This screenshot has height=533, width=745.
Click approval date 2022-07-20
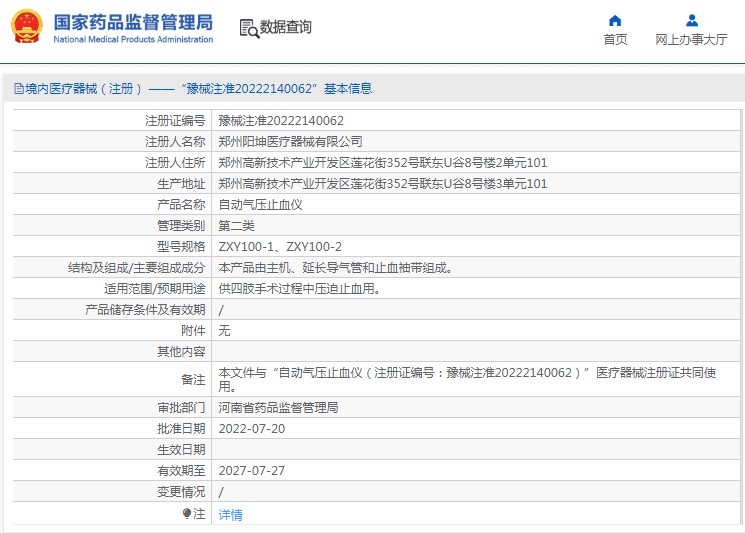tap(252, 429)
